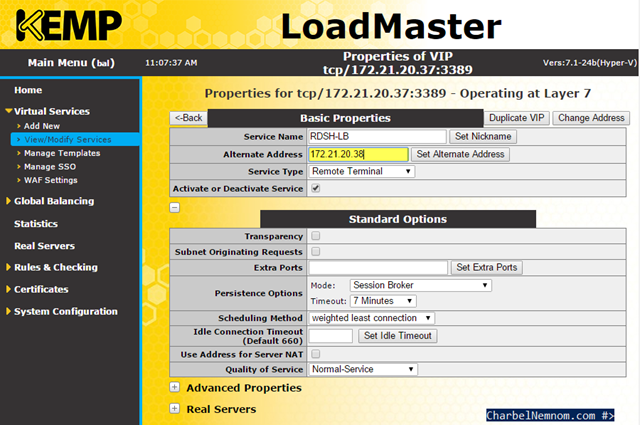This screenshot has width=640, height=425.
Task: Open Manage Templates menu item
Action: click(62, 153)
